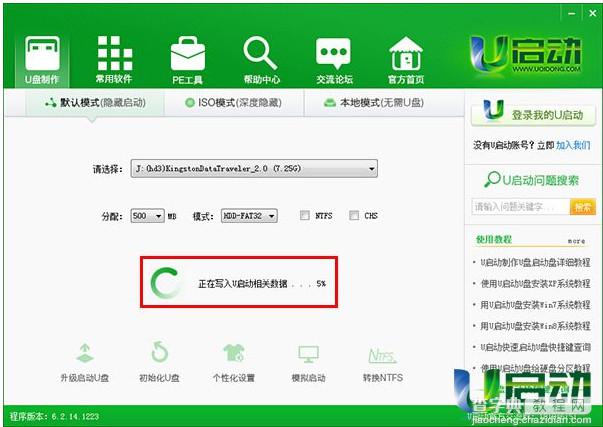This screenshot has width=603, height=427.
Task: Click the circular writing progress spinner
Action: tap(165, 283)
